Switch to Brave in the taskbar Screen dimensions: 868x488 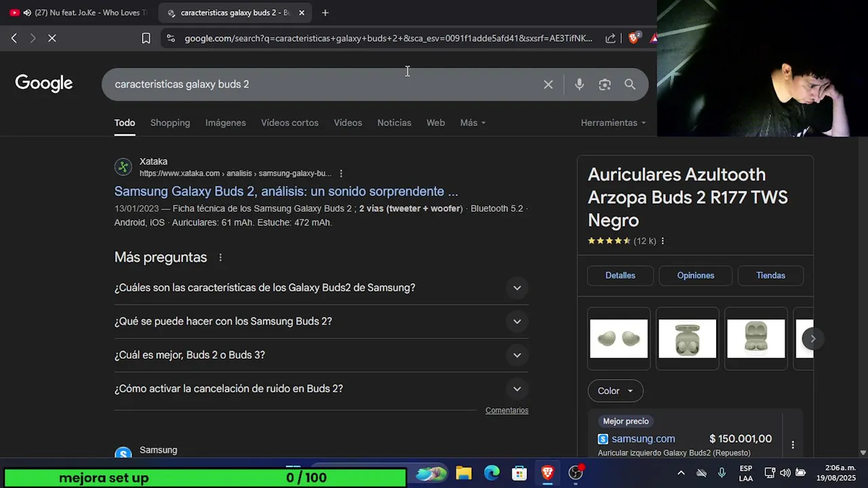pyautogui.click(x=547, y=473)
